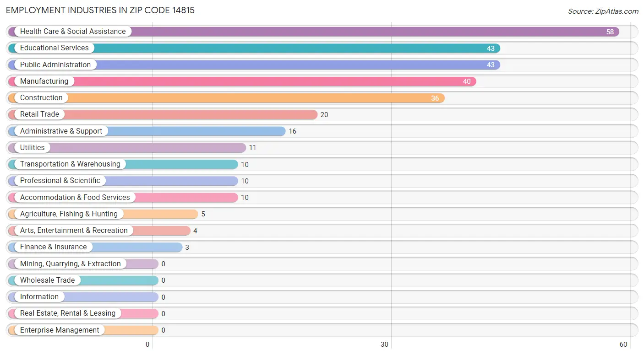Select the Agriculture, Fishing & Hunting label
Image resolution: width=644 pixels, height=355 pixels.
69,214
